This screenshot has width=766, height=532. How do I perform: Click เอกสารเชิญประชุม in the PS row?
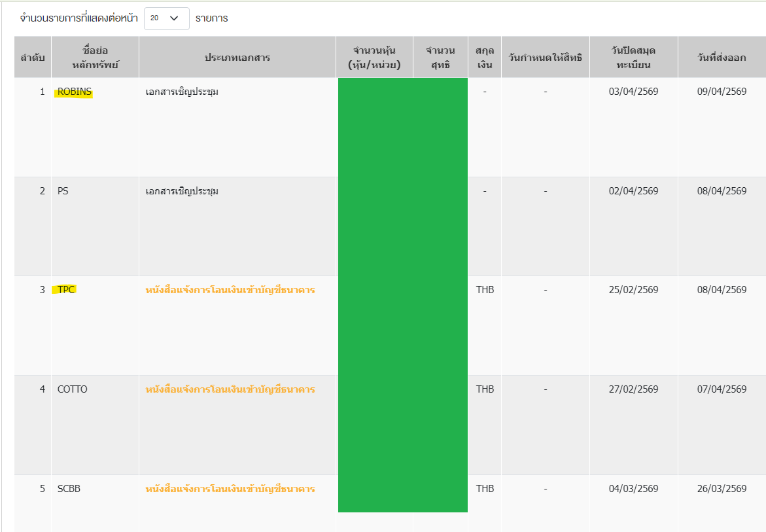[x=182, y=191]
